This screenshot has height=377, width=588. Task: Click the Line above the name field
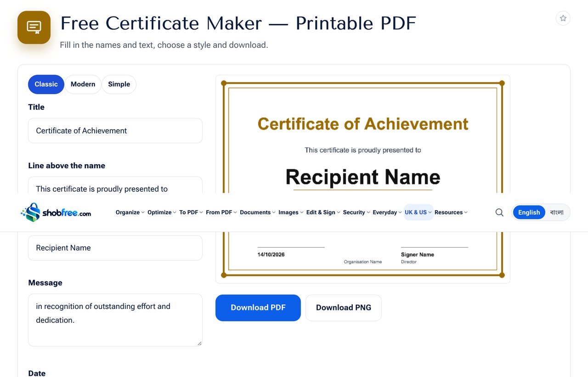115,185
